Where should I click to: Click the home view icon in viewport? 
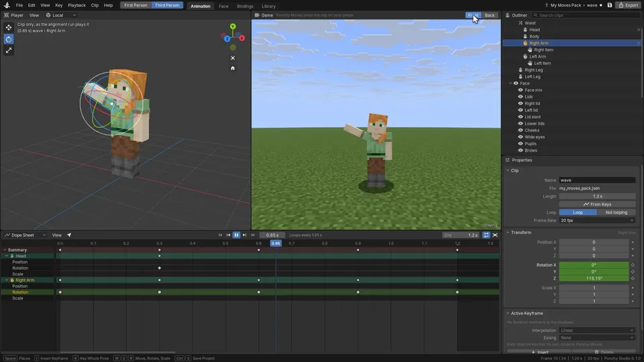(233, 68)
